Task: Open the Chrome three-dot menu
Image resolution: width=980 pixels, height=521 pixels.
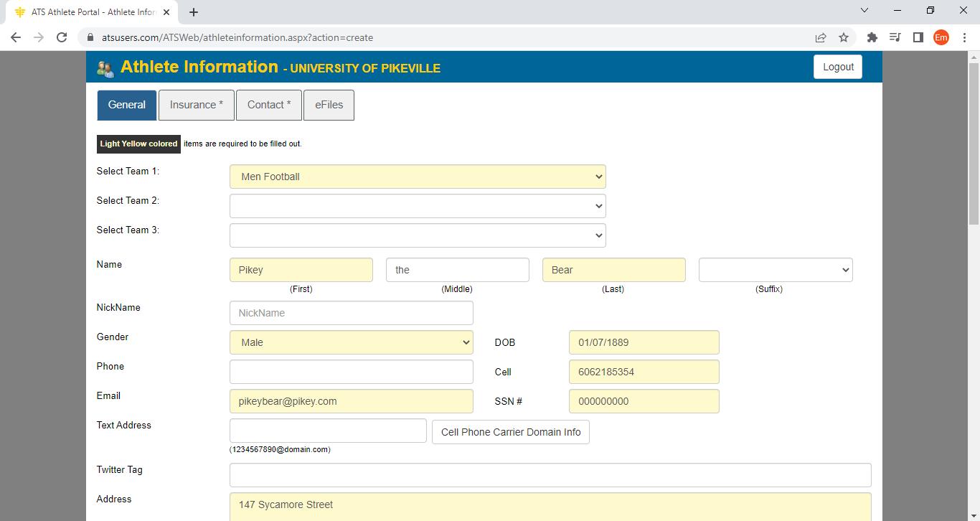Action: tap(964, 37)
